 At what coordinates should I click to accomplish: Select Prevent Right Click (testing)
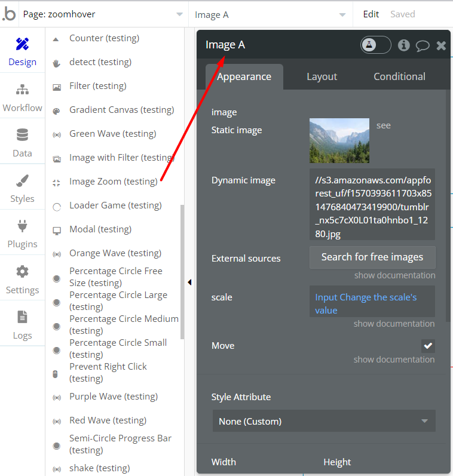click(x=108, y=373)
